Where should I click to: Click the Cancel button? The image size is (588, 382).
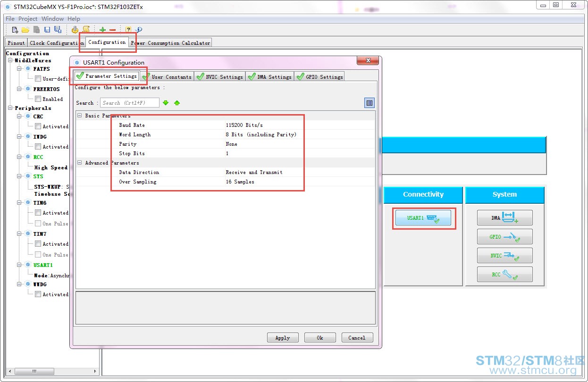coord(357,338)
